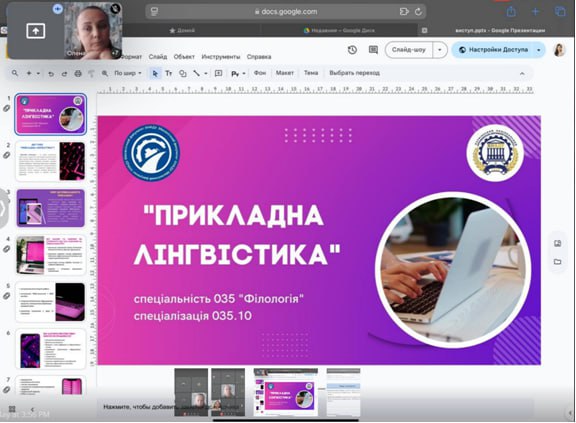Open the Справка menu
The image size is (576, 423).
point(259,57)
